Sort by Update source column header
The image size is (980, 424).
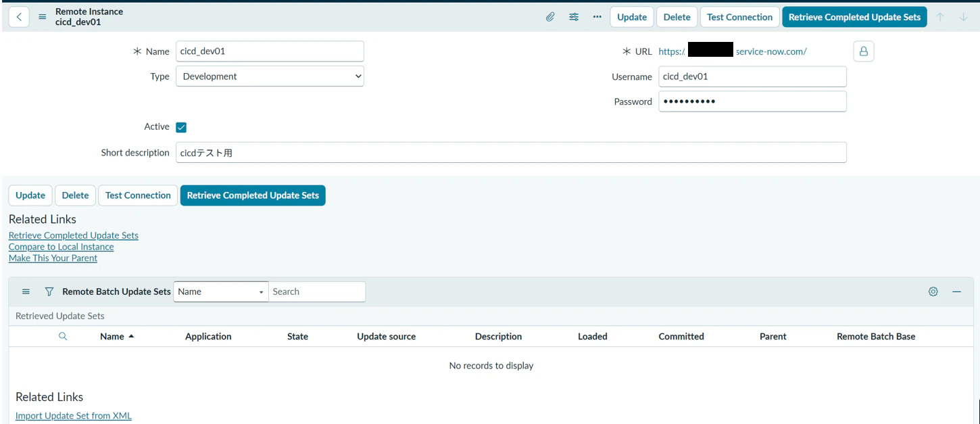[x=387, y=336]
